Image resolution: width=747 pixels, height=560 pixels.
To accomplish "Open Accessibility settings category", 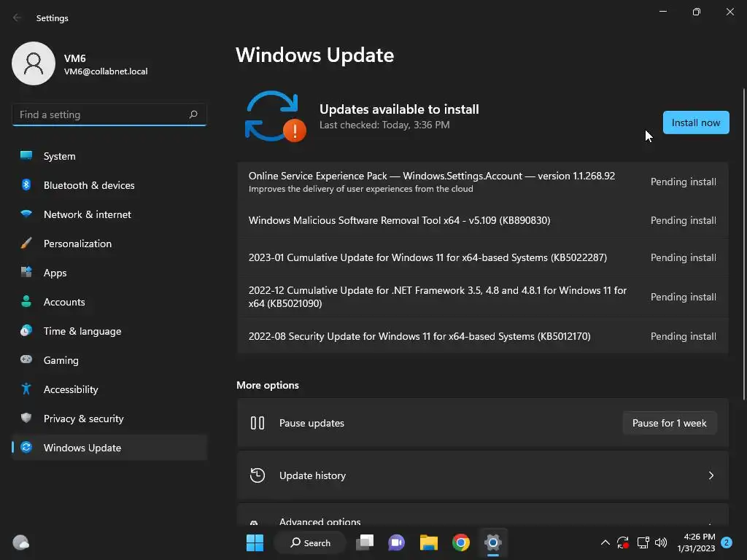I will coord(109,389).
